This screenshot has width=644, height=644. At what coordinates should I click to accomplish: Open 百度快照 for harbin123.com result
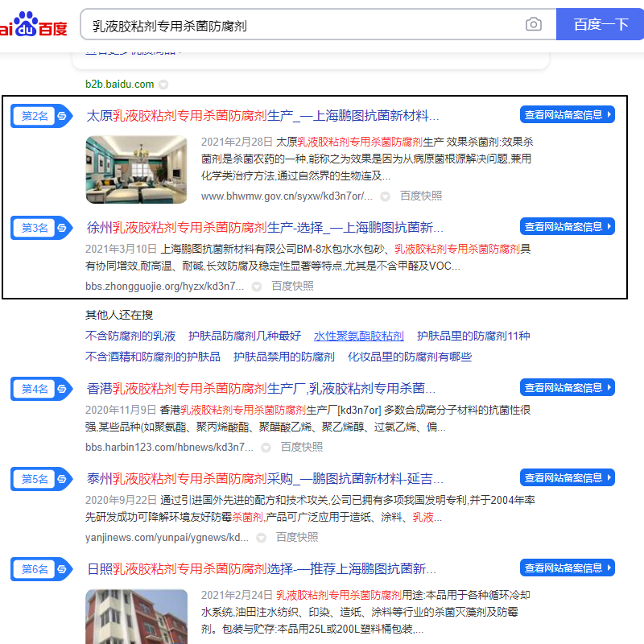click(x=301, y=447)
